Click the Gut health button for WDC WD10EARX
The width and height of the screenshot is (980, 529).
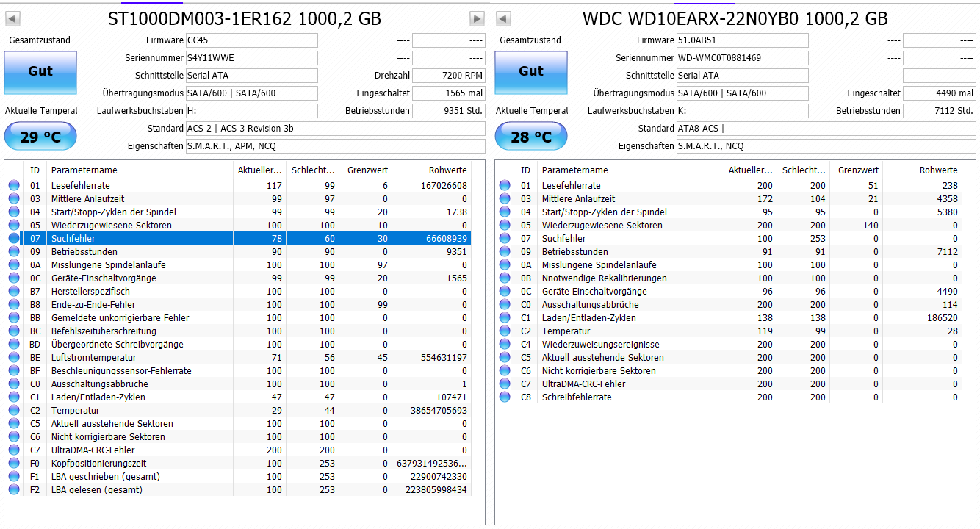click(x=531, y=71)
